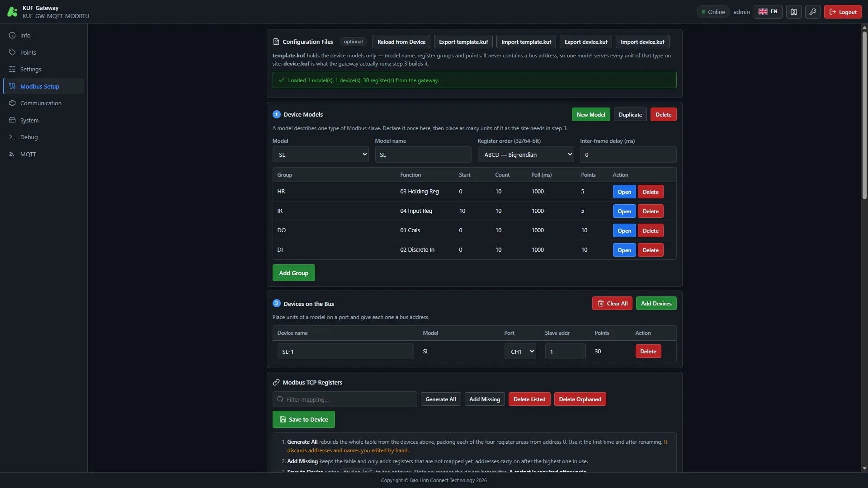Viewport: 868px width, 488px height.
Task: Click the Add Group button
Action: click(x=294, y=273)
